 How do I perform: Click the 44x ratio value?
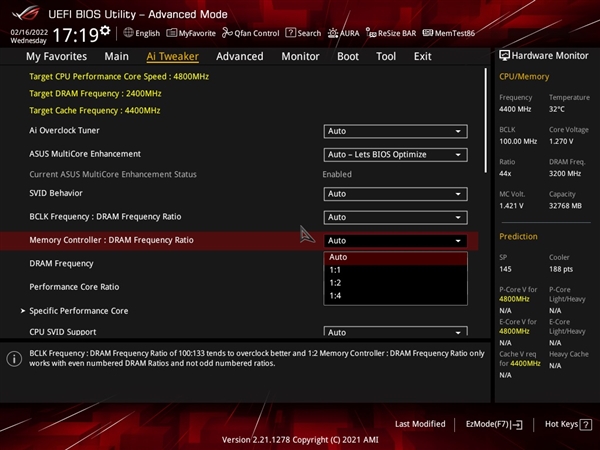tap(505, 174)
